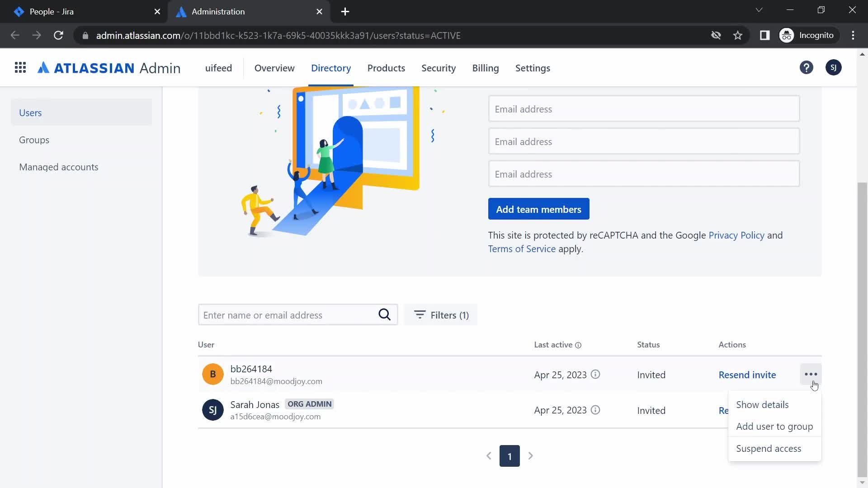Click the Groups sidebar link
Screen dimensions: 868x488
(34, 140)
